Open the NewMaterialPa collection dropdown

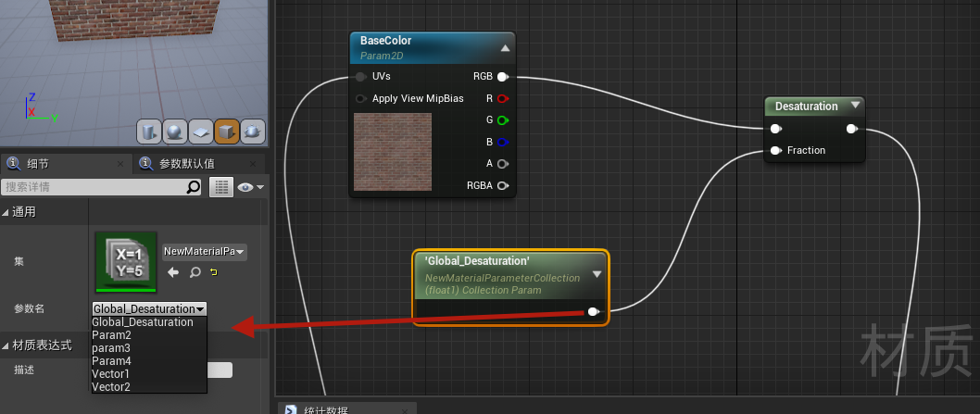(x=205, y=252)
